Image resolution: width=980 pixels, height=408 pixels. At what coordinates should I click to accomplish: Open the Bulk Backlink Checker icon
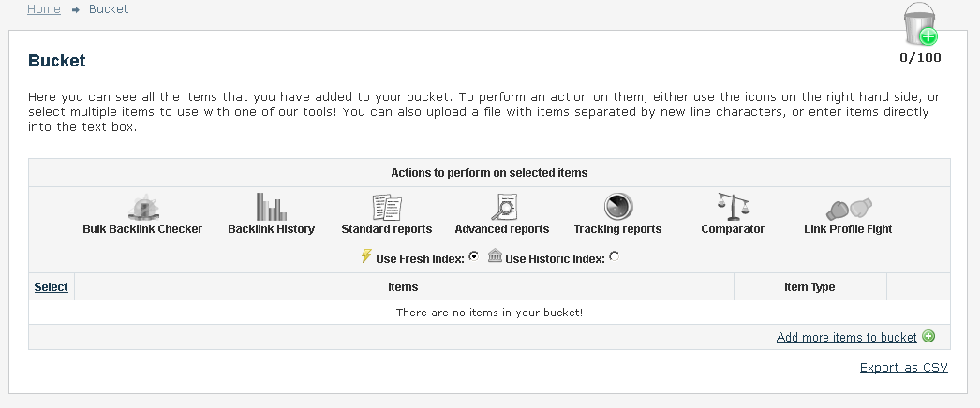(143, 207)
